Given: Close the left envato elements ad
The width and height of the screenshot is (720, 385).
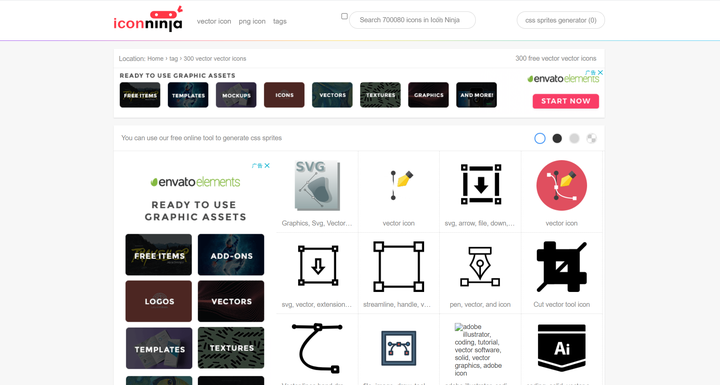Looking at the screenshot, I should pyautogui.click(x=267, y=165).
